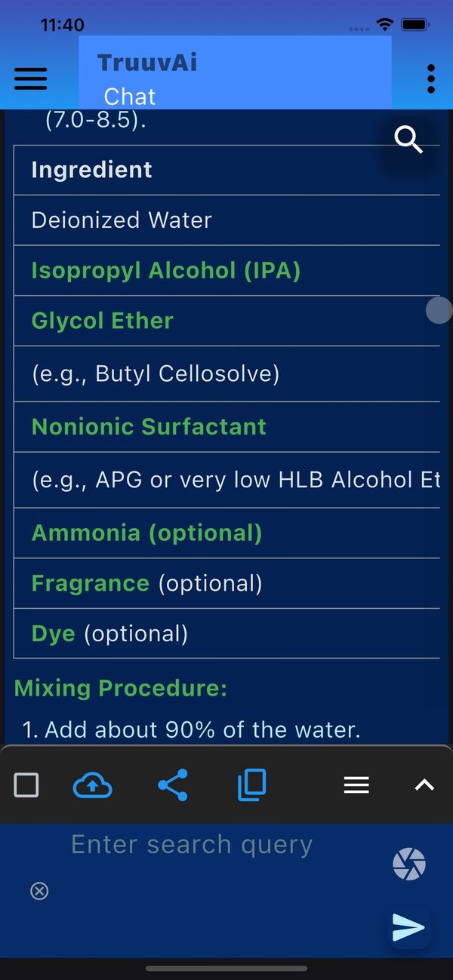Tap the Ammonia (optional) row
The width and height of the screenshot is (453, 980).
pyautogui.click(x=146, y=533)
